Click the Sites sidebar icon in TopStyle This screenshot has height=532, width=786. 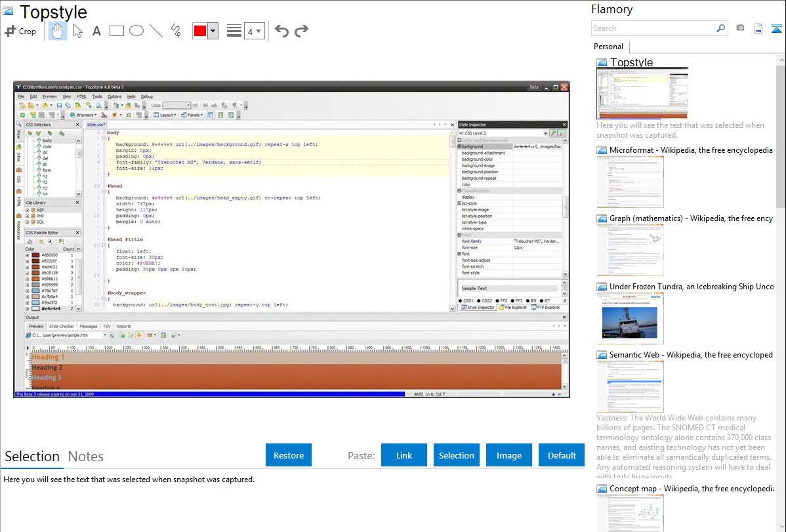18,148
